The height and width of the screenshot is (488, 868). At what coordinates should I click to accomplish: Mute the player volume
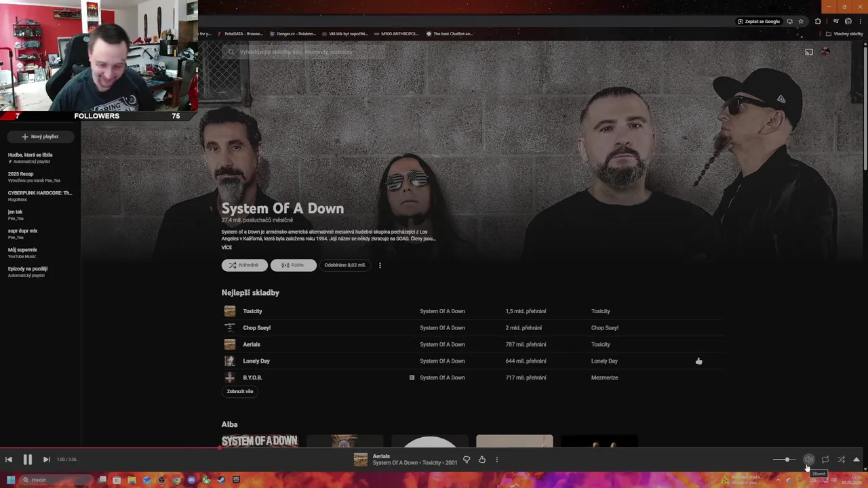pos(809,460)
